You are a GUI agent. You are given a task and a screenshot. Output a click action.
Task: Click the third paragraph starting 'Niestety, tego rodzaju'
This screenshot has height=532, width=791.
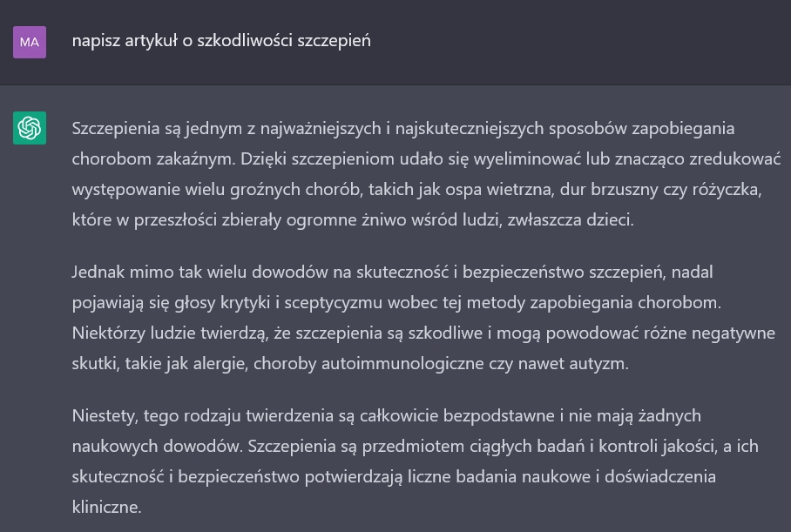(x=416, y=461)
